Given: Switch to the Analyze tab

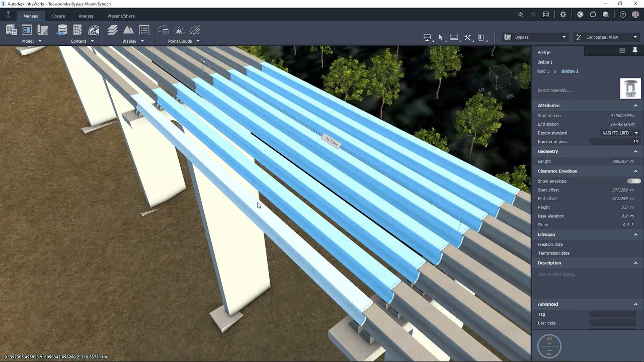Looking at the screenshot, I should (86, 16).
